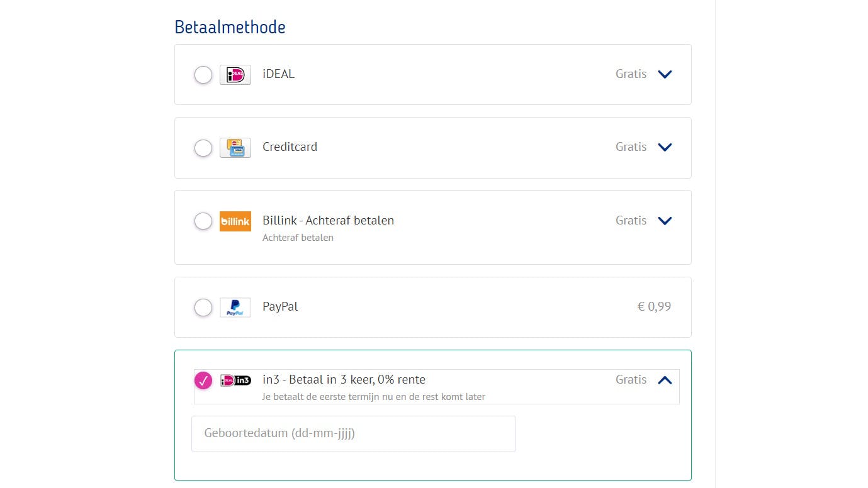Image resolution: width=868 pixels, height=488 pixels.
Task: Select the Creditcard radio button
Action: (203, 148)
